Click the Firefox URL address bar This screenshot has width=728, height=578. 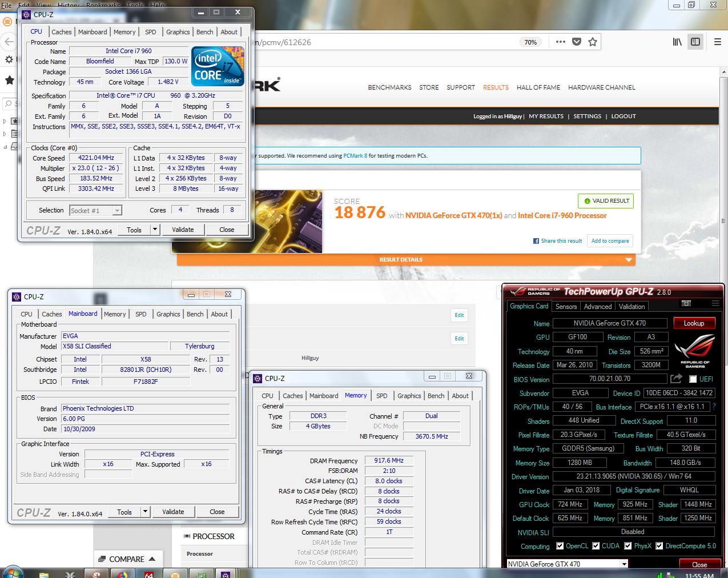point(385,42)
